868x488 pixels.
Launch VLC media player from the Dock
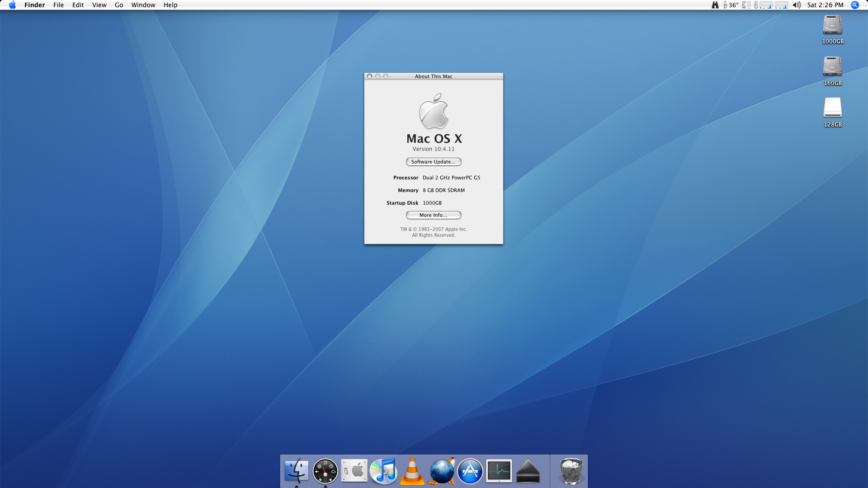(x=412, y=471)
